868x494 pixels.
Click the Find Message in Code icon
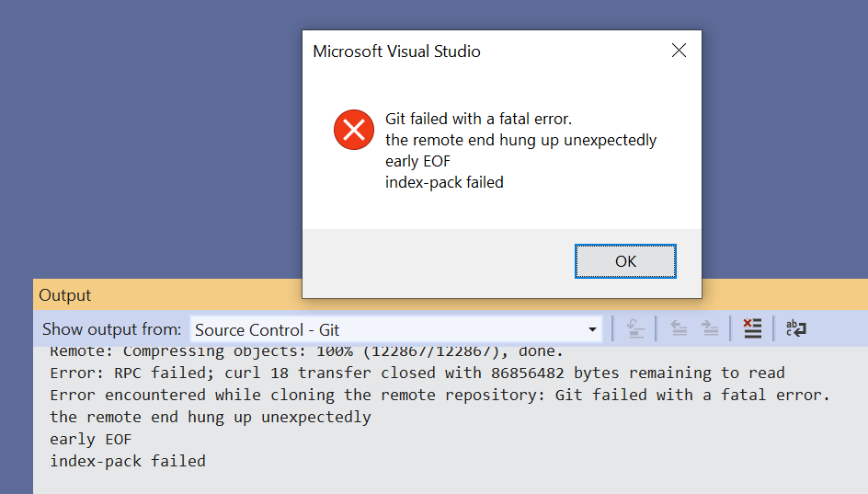click(x=635, y=328)
